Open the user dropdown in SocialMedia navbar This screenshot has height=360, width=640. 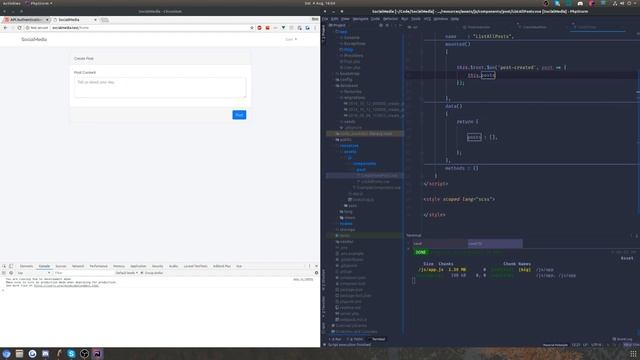pyautogui.click(x=291, y=39)
